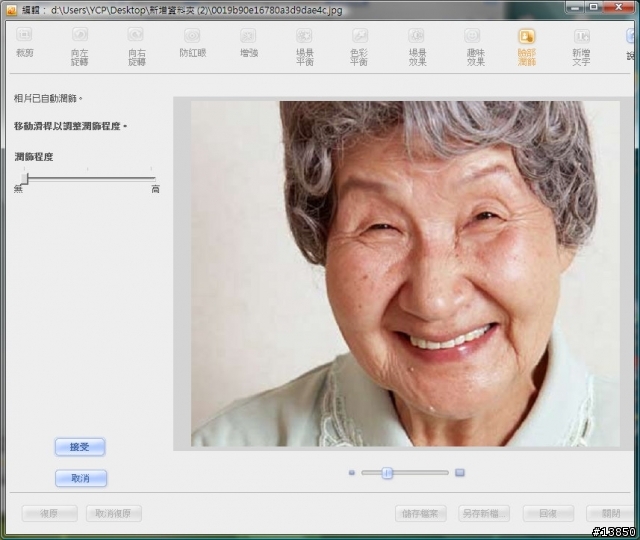640x540 pixels.
Task: Click the 高 label at slider end
Action: [x=156, y=189]
